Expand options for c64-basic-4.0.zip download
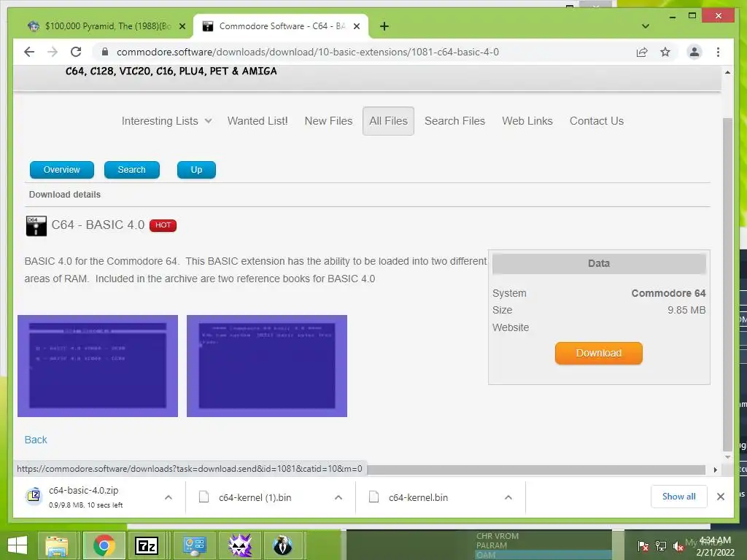 click(x=169, y=497)
